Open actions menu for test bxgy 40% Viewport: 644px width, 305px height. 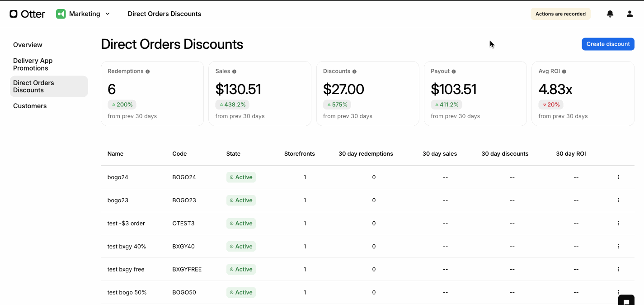[x=619, y=246]
